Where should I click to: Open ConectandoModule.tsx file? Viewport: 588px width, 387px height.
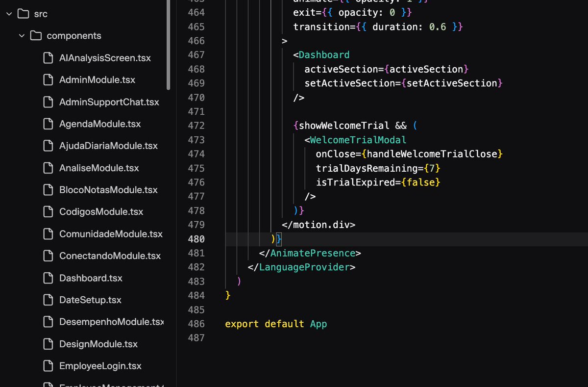tap(110, 256)
